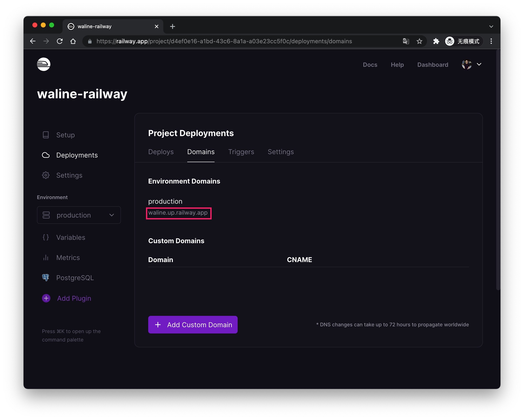Bookmark this page with the star icon

tap(419, 41)
